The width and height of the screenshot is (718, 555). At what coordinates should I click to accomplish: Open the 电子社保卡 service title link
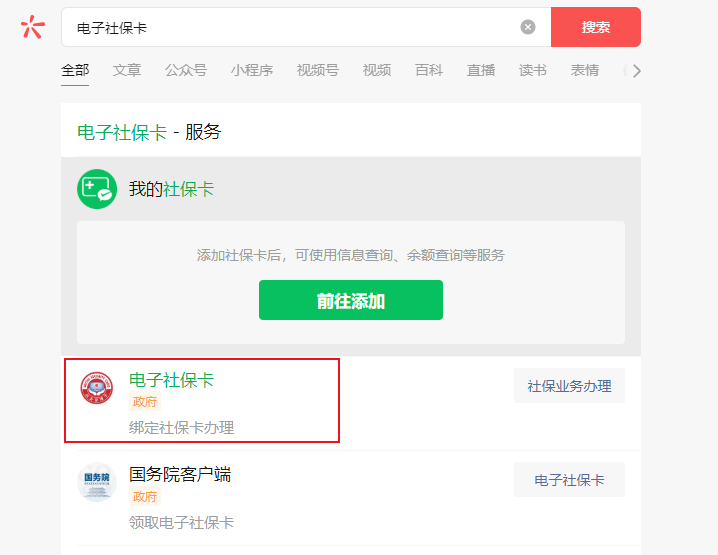tap(171, 380)
